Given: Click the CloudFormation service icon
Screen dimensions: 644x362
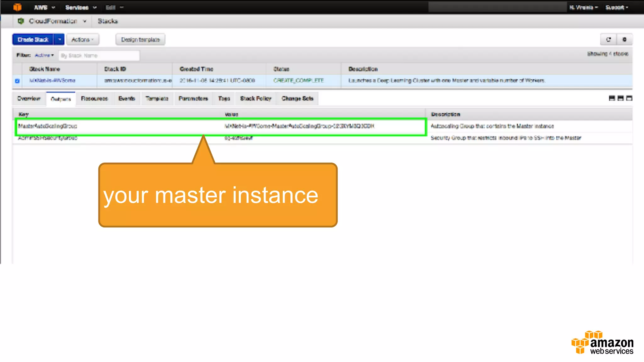Looking at the screenshot, I should pyautogui.click(x=21, y=21).
